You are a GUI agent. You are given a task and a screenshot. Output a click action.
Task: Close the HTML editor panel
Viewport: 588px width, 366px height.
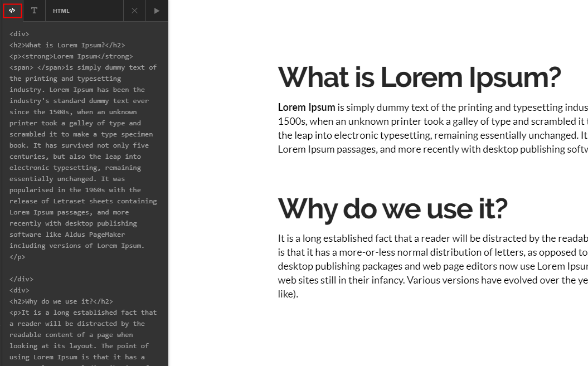(x=135, y=11)
